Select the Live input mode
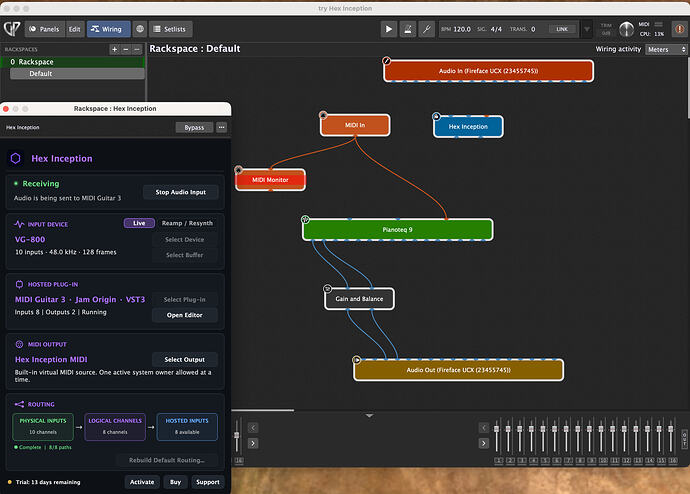690x494 pixels. point(139,223)
